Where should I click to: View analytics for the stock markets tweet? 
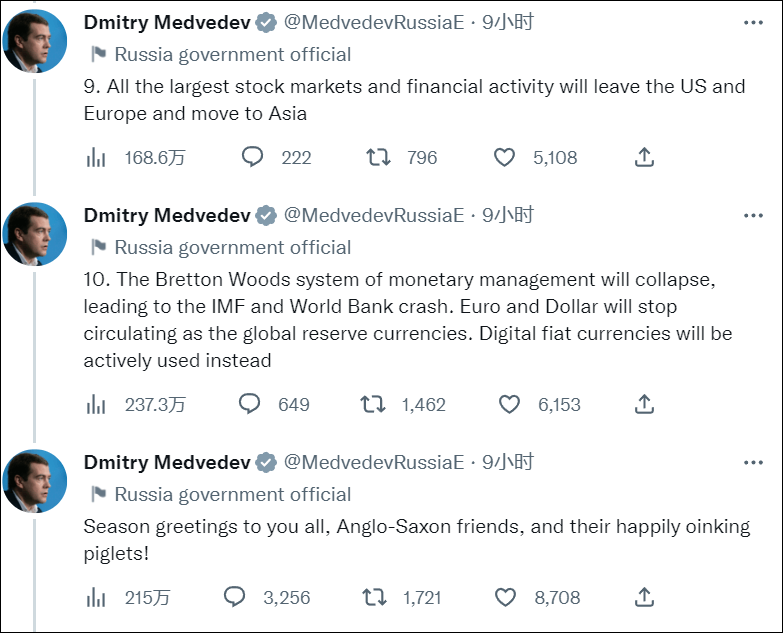tap(97, 157)
